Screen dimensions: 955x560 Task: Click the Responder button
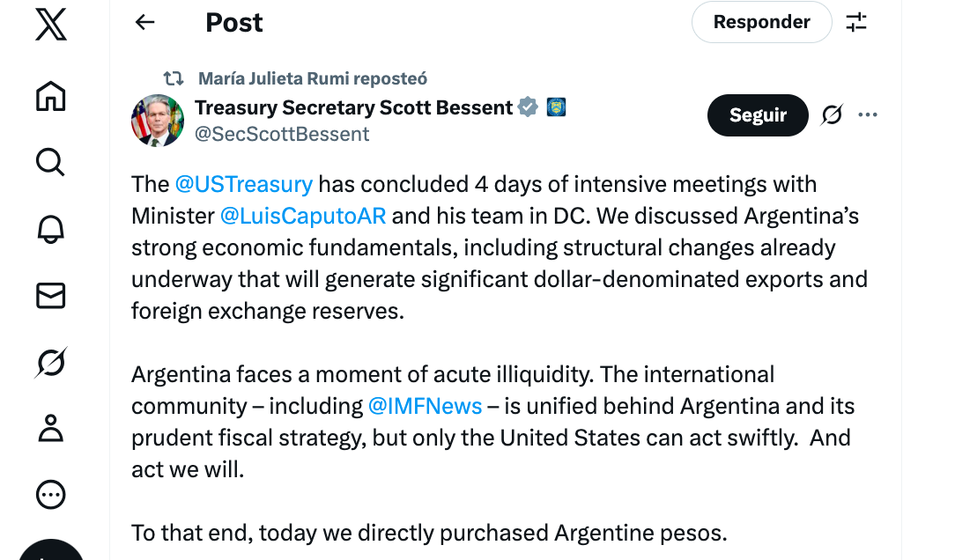click(761, 23)
